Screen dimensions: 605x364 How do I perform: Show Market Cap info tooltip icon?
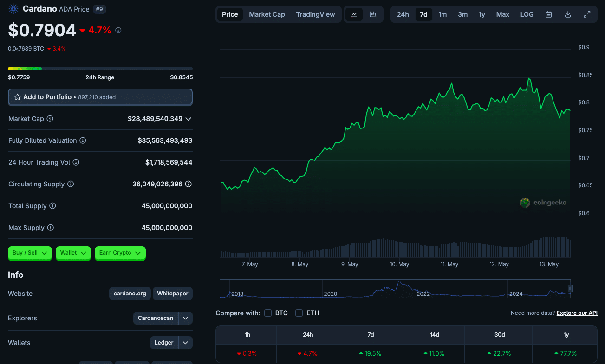point(50,119)
